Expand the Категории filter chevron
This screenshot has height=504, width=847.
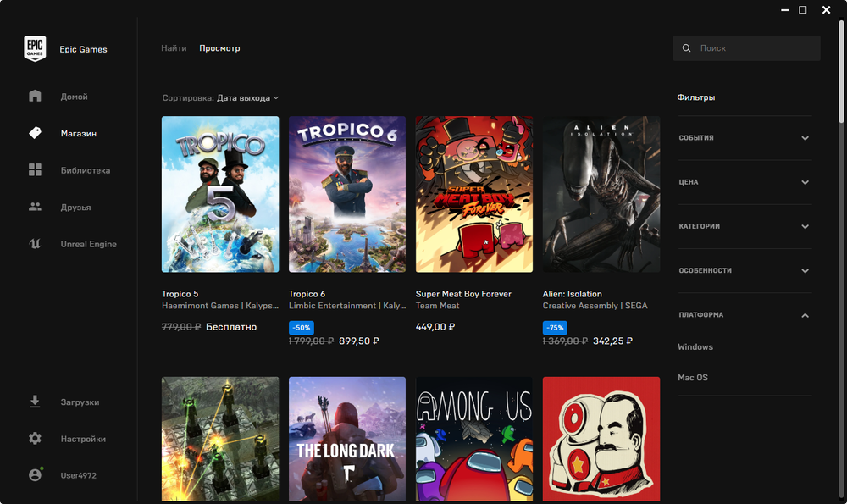(805, 226)
